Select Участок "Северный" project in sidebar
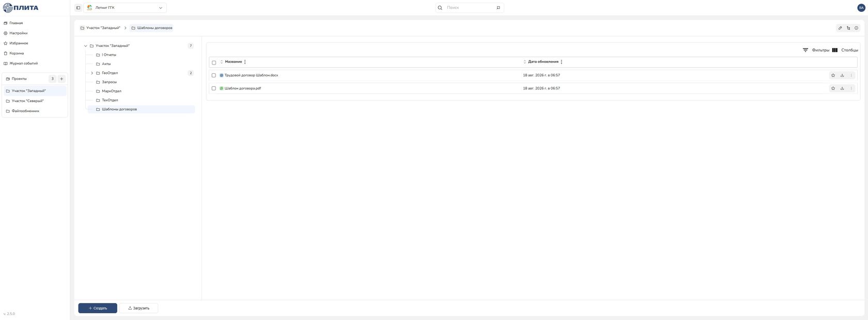Viewport: 868px width, 320px height. point(35,101)
